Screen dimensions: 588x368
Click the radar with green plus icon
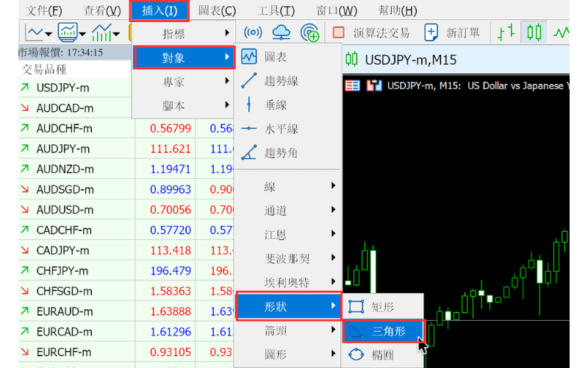(x=309, y=33)
